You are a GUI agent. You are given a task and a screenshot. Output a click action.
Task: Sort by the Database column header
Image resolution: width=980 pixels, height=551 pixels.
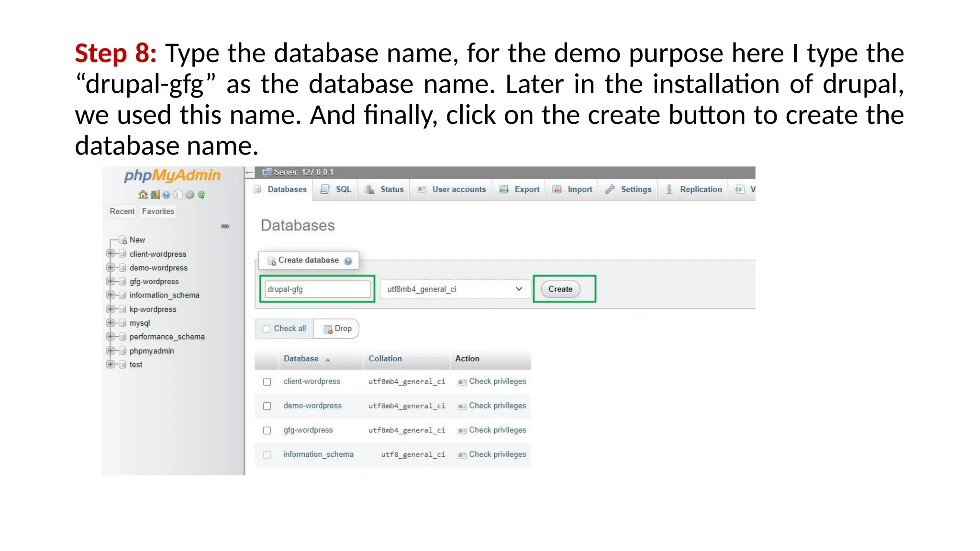pos(301,359)
